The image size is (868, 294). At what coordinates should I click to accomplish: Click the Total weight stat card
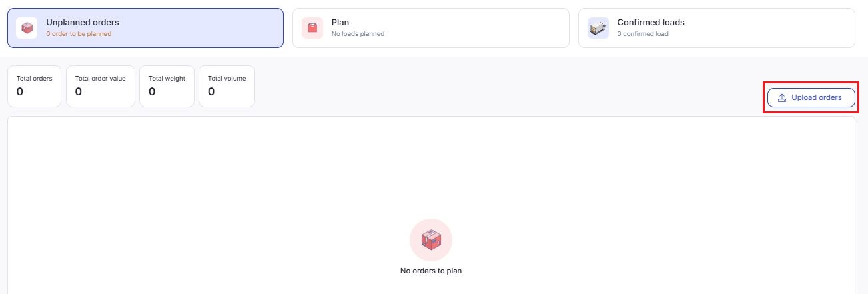[x=167, y=86]
